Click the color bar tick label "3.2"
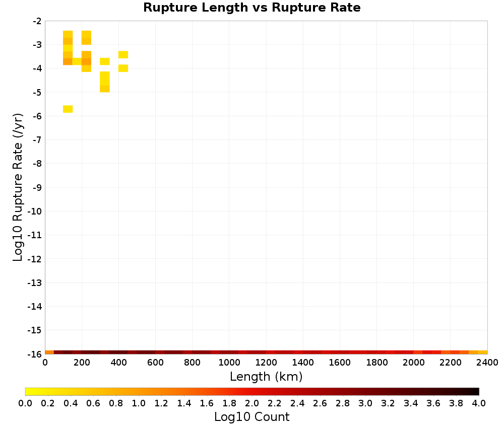 pos(388,403)
